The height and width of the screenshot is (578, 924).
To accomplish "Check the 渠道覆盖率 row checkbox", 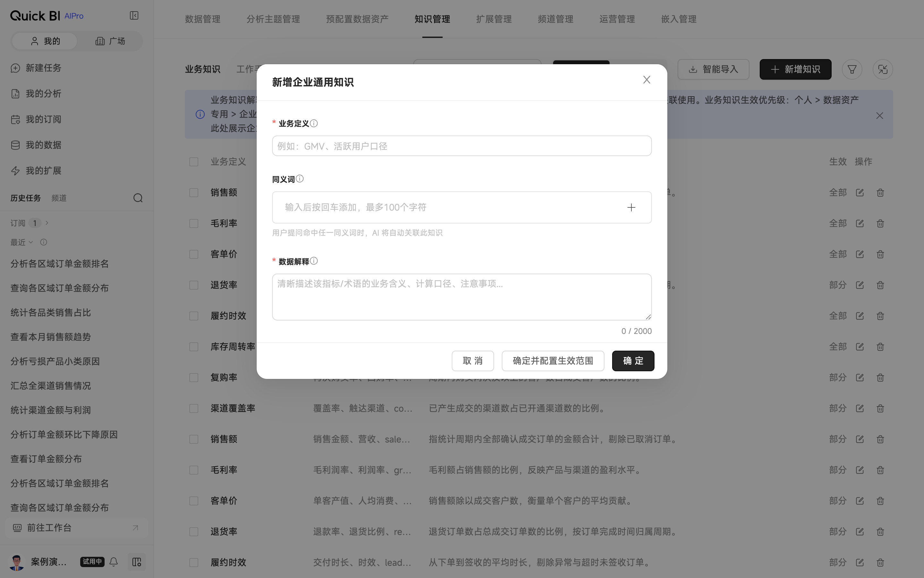I will coord(194,408).
